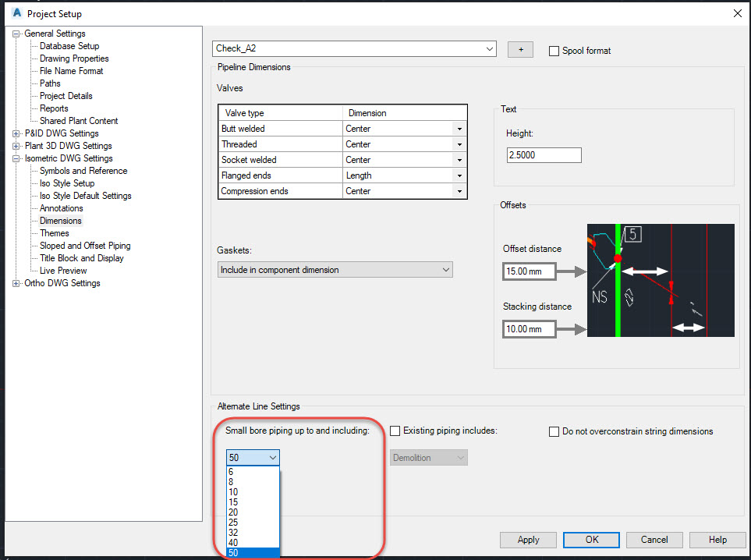Open Themes settings item
The height and width of the screenshot is (560, 751).
pos(54,233)
